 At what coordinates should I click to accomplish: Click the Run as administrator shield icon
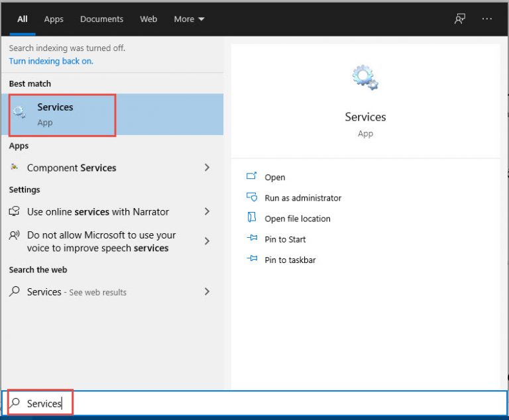pos(252,197)
